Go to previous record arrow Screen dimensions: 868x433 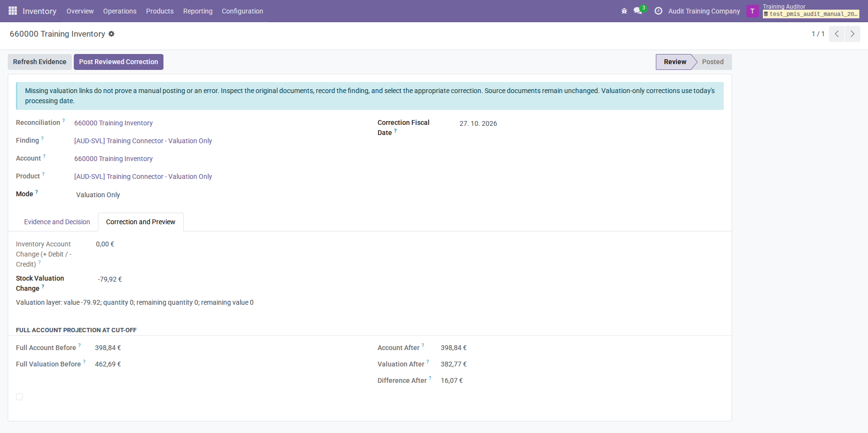click(x=837, y=34)
